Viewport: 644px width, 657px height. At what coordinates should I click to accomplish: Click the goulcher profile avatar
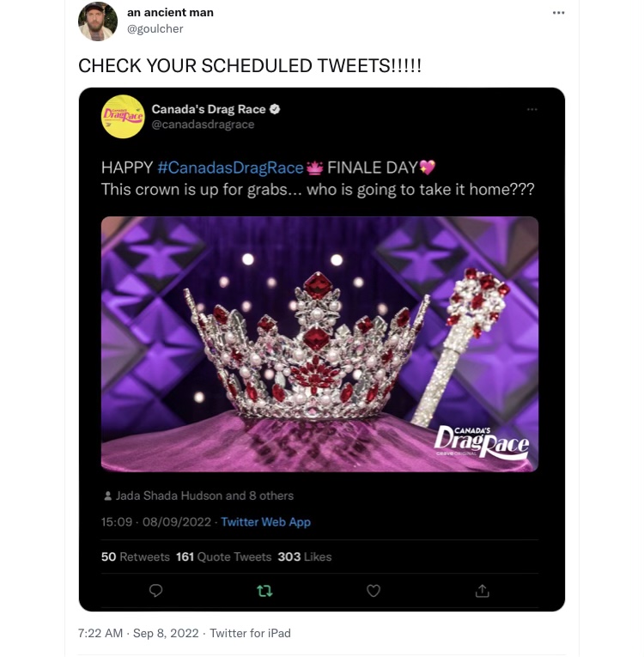coord(98,21)
